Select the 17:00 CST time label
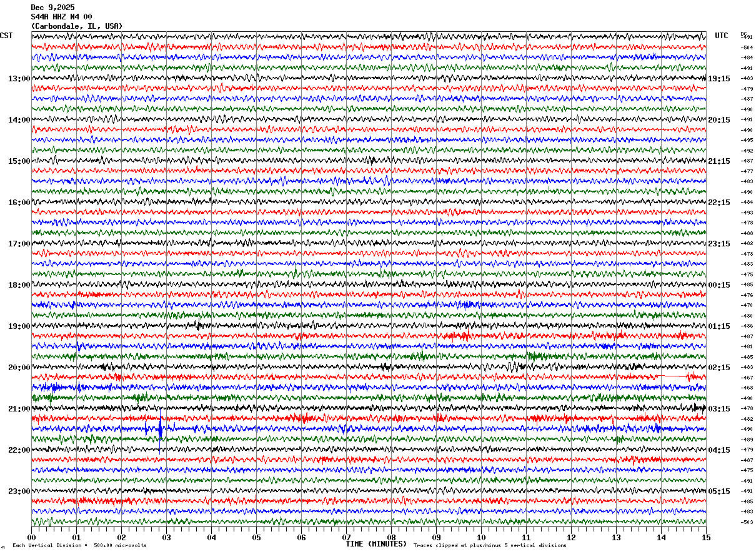 19,244
